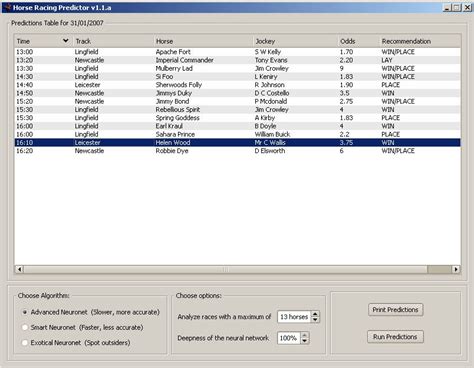
Task: Decrease the maximum horses spinner value
Action: pos(315,319)
